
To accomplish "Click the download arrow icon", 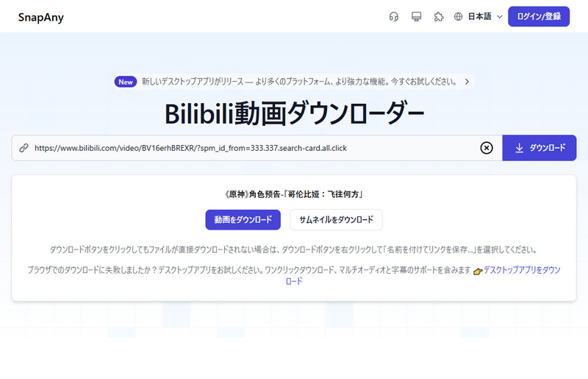I will 519,148.
